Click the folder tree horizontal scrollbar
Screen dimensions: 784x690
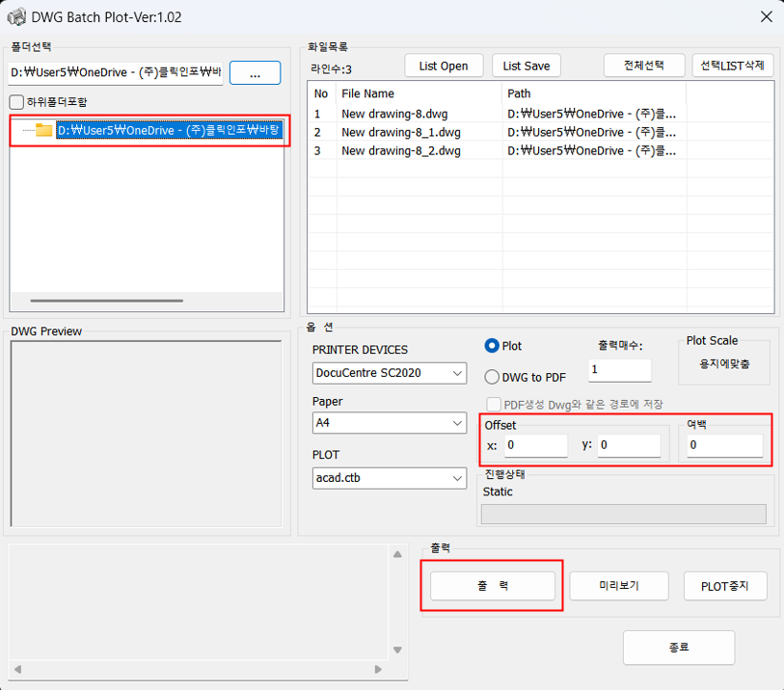tap(106, 301)
